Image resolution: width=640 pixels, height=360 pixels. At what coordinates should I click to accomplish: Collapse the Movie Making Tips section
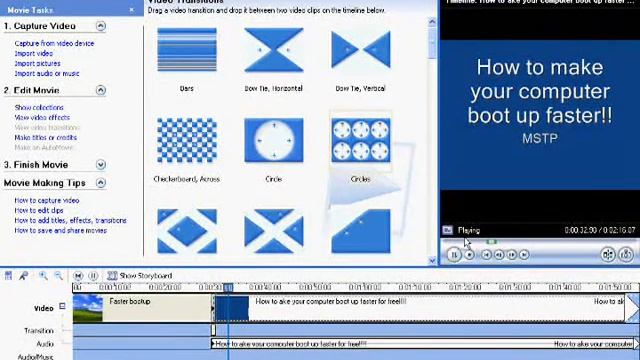pyautogui.click(x=101, y=182)
